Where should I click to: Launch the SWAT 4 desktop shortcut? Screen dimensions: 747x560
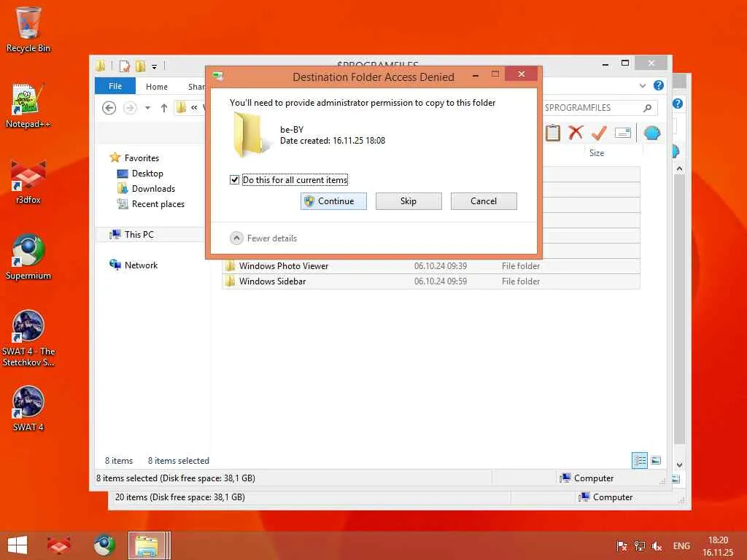(x=28, y=408)
